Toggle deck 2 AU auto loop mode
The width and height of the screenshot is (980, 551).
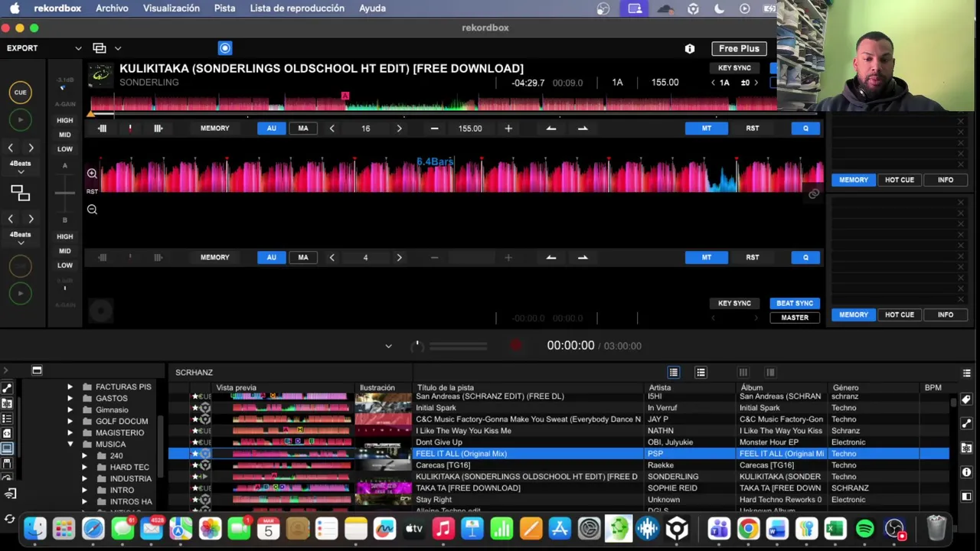tap(272, 257)
